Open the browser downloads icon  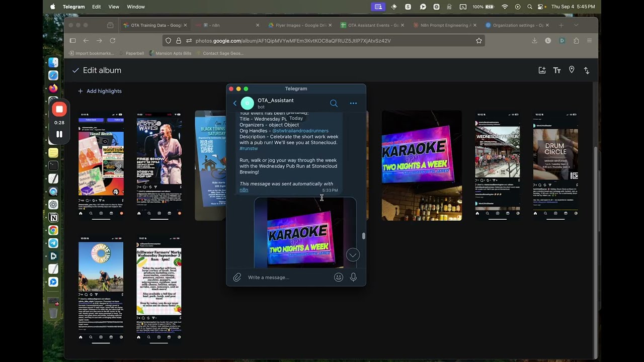(x=534, y=41)
